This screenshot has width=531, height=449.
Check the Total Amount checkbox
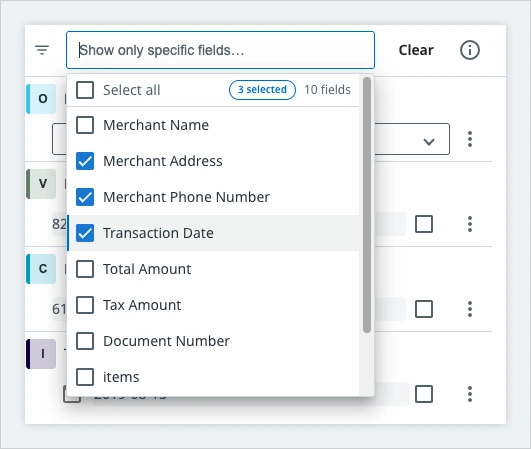tap(85, 269)
